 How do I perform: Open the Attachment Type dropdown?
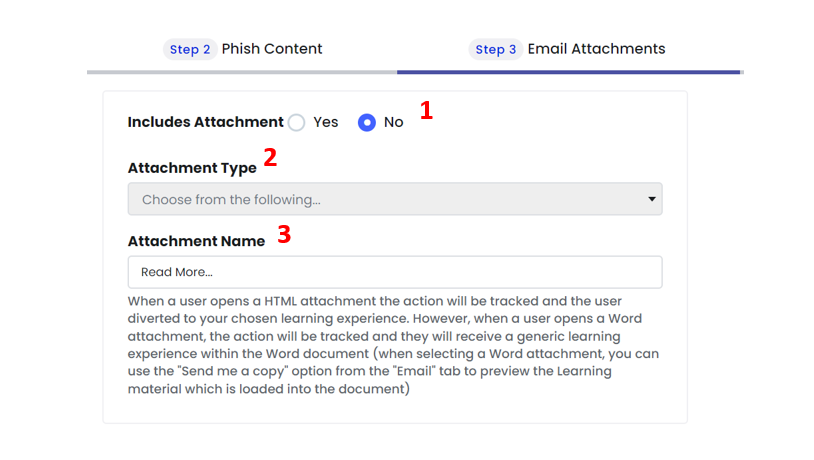(395, 199)
